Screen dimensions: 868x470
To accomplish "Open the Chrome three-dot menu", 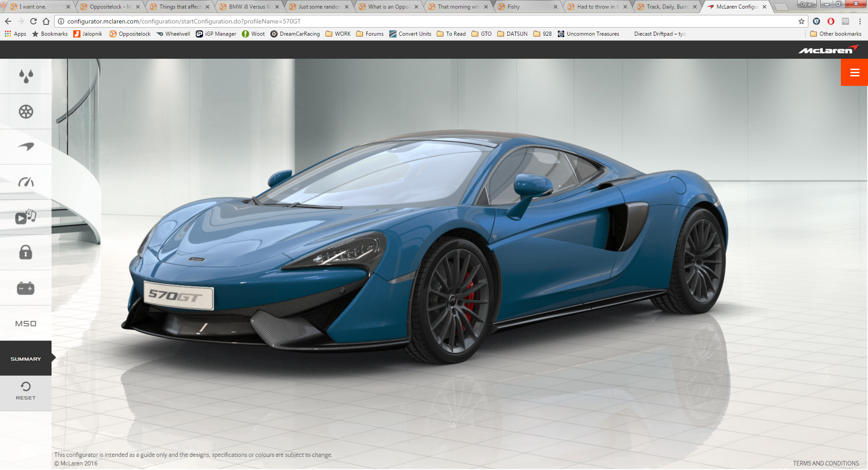I will click(860, 21).
